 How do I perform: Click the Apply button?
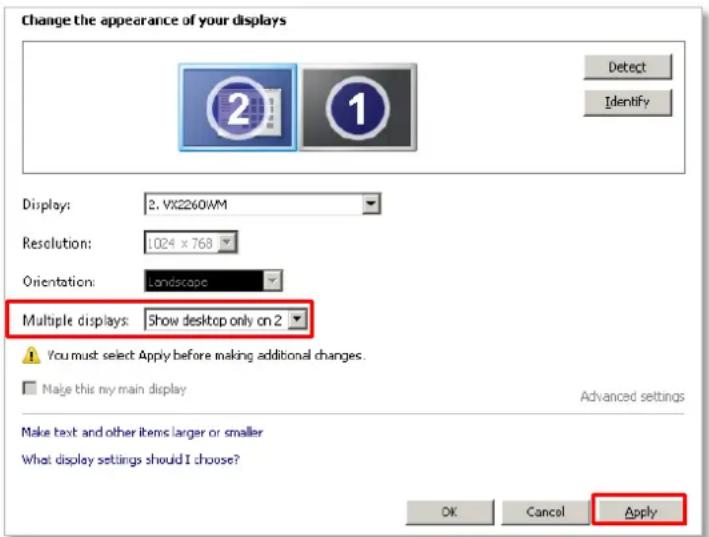click(640, 512)
